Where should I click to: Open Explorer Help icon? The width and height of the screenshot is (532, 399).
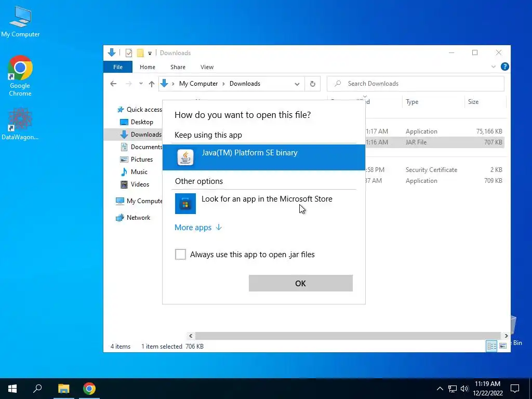click(x=504, y=66)
